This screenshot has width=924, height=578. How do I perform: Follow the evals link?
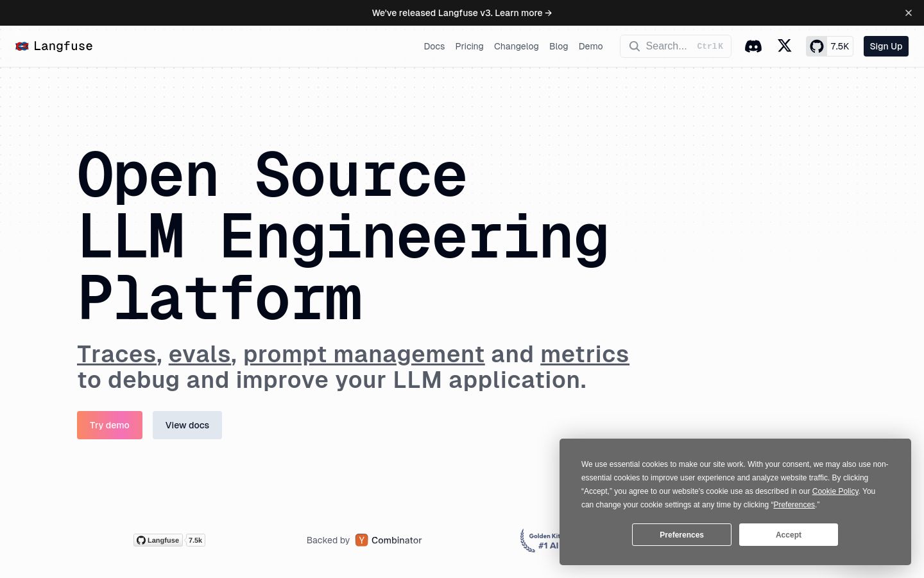pyautogui.click(x=200, y=354)
